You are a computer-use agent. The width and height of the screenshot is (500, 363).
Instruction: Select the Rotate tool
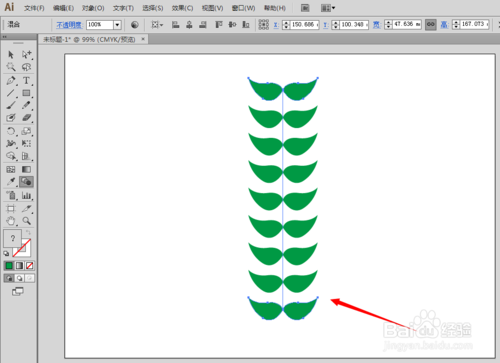11,131
